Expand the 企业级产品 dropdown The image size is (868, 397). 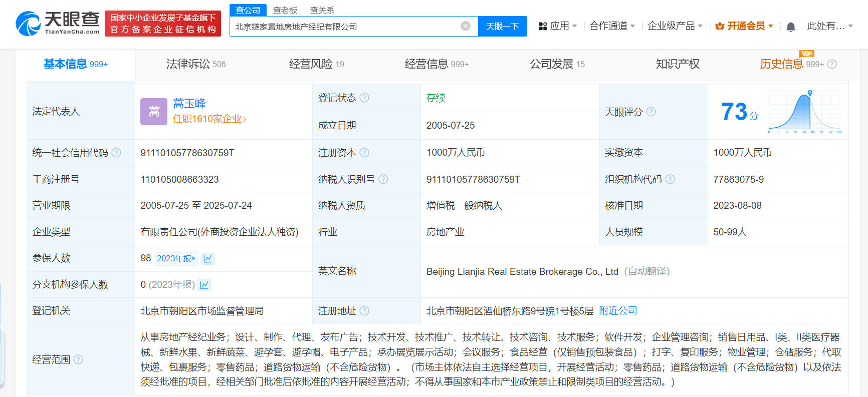700,26
